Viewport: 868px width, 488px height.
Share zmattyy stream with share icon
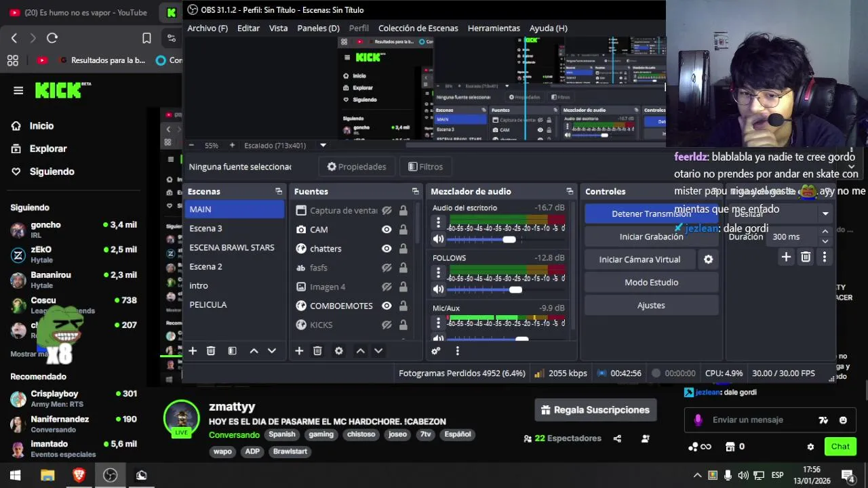pyautogui.click(x=617, y=439)
